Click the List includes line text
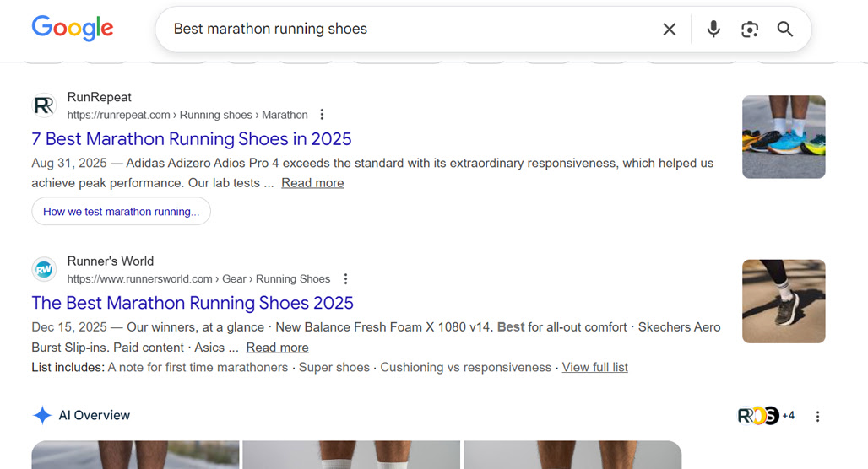868x469 pixels. [329, 367]
